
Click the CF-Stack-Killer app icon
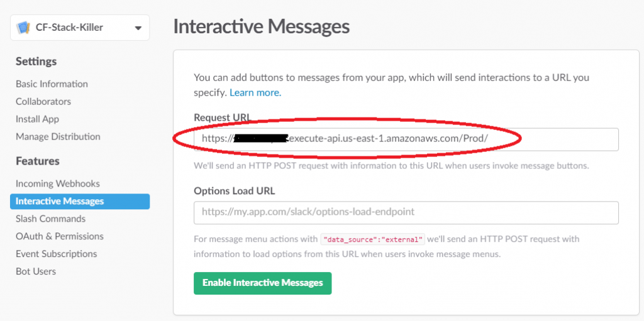tap(25, 28)
